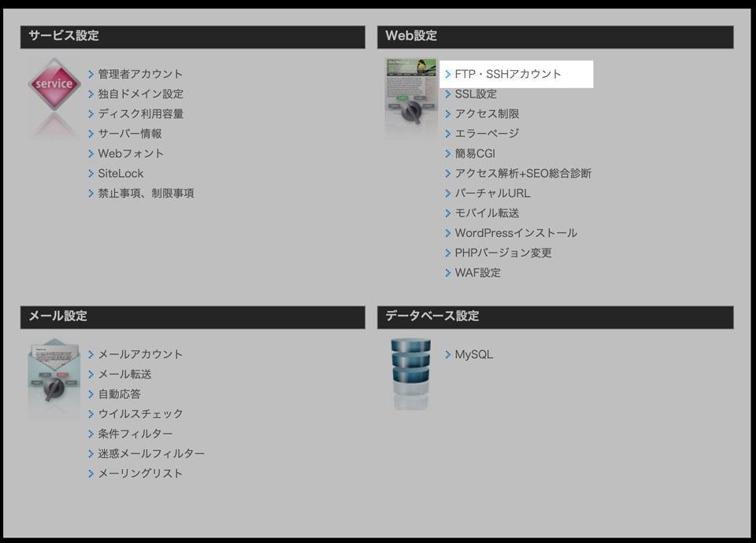Open WAF設定
Viewport: 756px width, 543px height.
coord(477,273)
